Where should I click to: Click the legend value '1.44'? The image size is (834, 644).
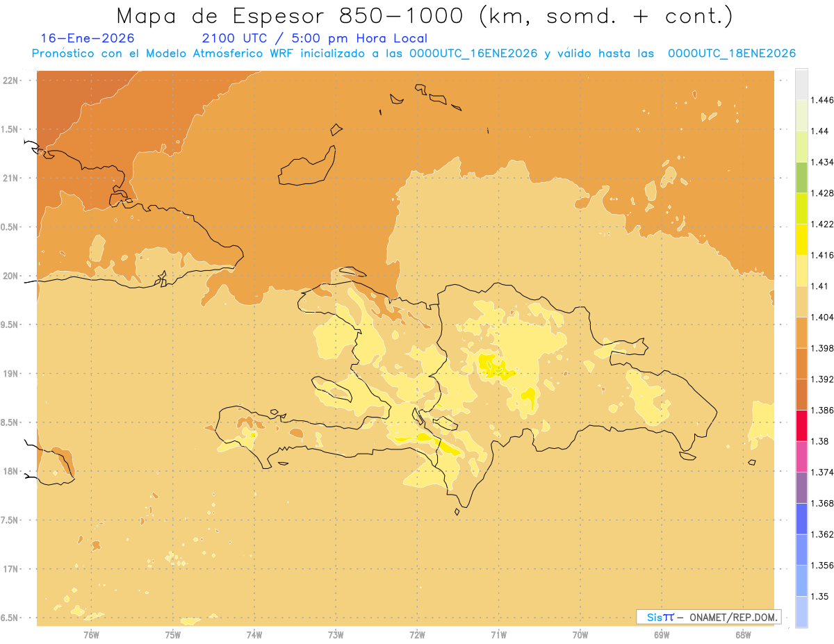click(821, 131)
